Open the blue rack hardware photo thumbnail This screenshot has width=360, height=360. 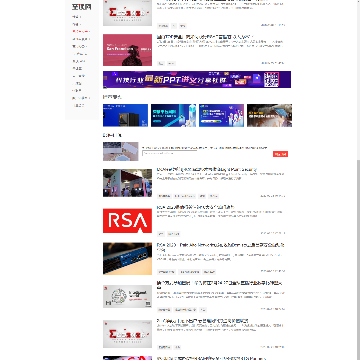[x=127, y=259]
